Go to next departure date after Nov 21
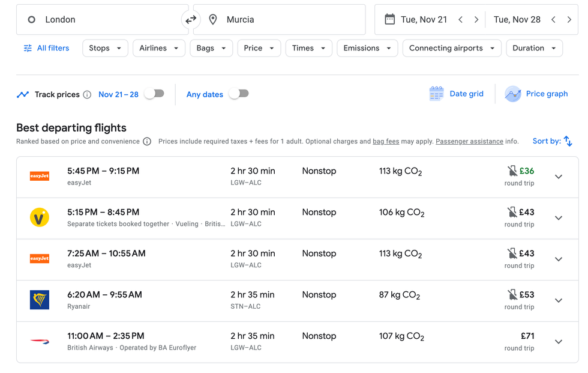The height and width of the screenshot is (373, 588). [476, 20]
